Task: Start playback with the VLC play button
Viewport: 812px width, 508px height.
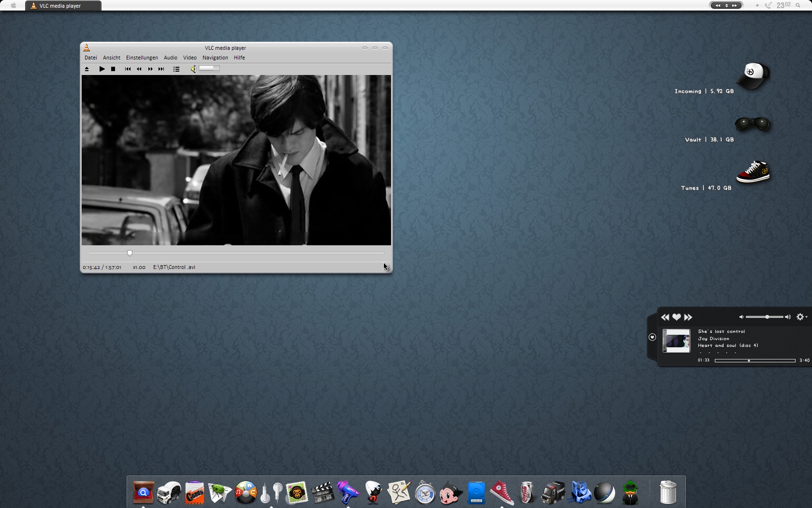Action: (102, 69)
